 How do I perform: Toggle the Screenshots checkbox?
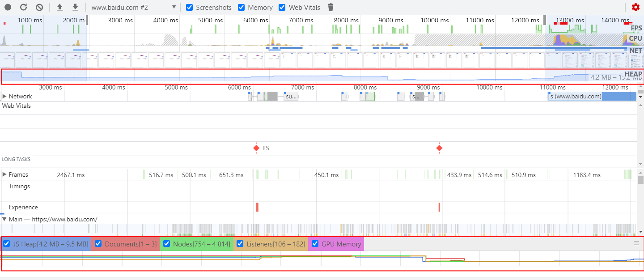[x=189, y=8]
